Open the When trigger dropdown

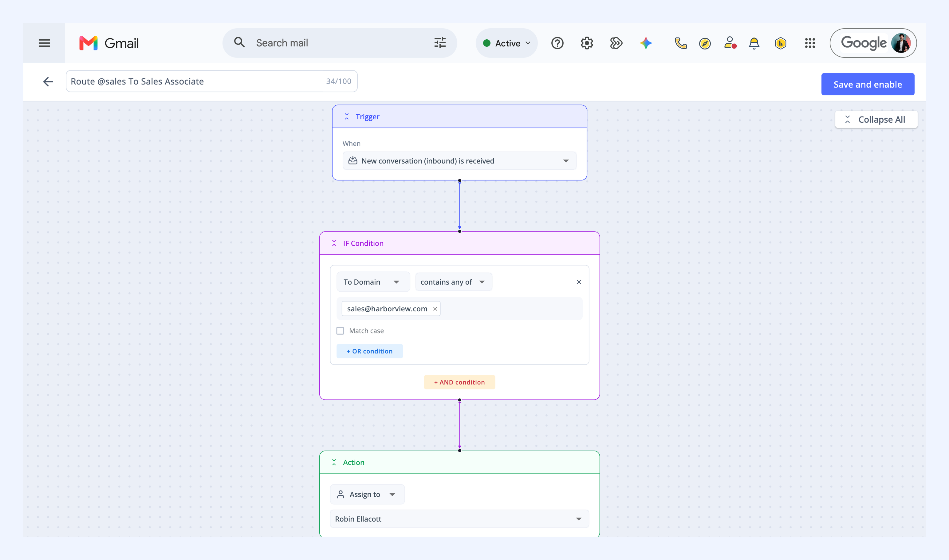[459, 161]
